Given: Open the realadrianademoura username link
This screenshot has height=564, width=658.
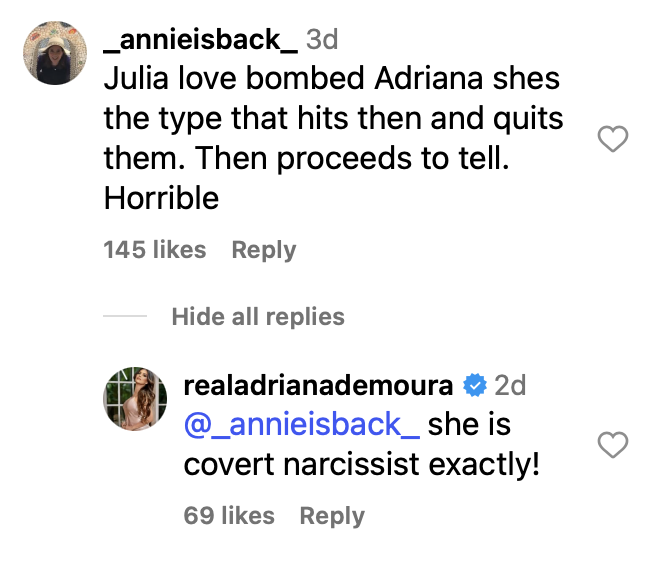Looking at the screenshot, I should [x=319, y=385].
